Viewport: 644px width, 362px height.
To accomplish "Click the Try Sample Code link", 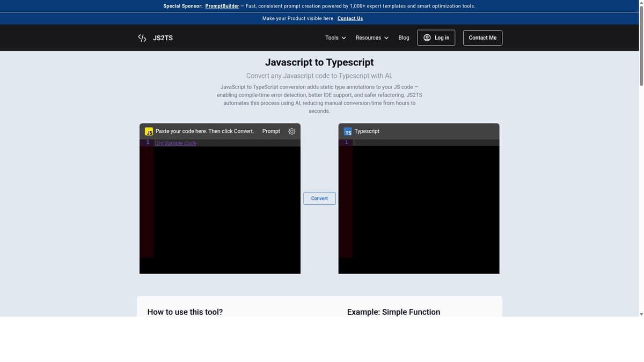I will 176,143.
